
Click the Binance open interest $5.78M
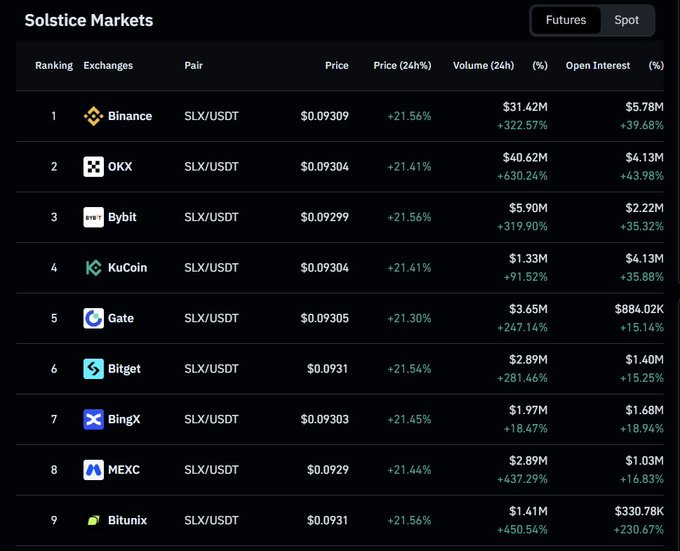tap(644, 107)
